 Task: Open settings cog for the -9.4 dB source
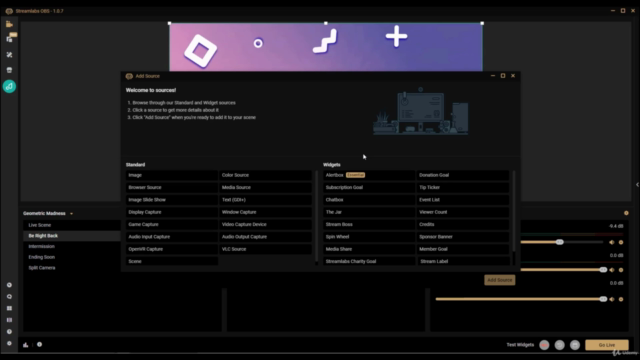click(x=621, y=242)
